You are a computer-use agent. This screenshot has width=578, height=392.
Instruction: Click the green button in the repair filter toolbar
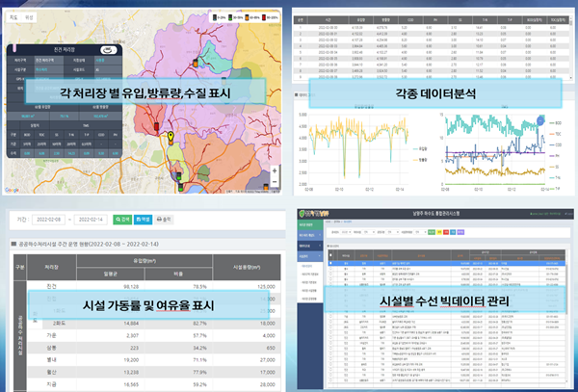click(432, 232)
